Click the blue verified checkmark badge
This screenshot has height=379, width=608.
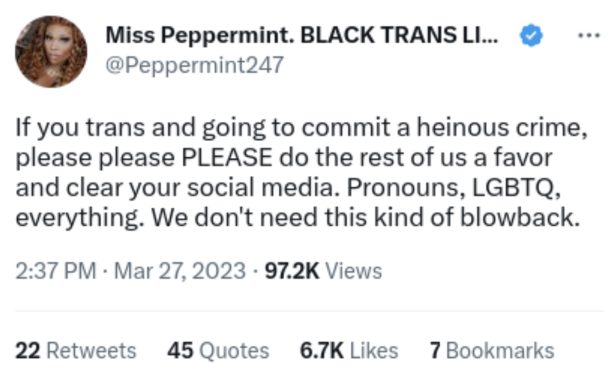click(x=531, y=35)
